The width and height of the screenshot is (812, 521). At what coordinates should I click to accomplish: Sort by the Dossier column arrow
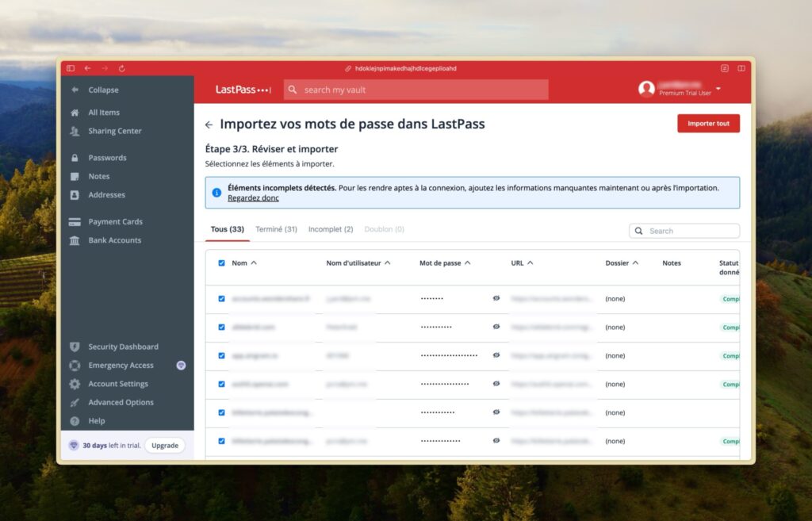pyautogui.click(x=635, y=263)
